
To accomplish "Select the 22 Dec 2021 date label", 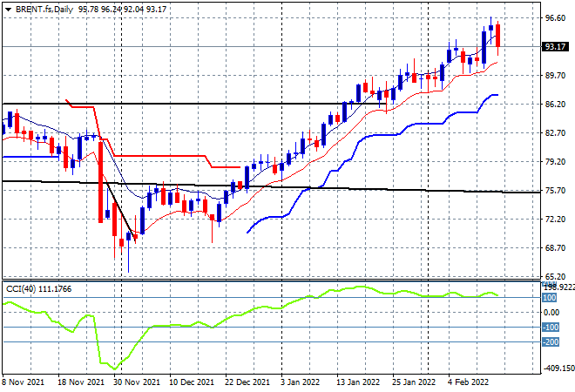I will (x=247, y=382).
